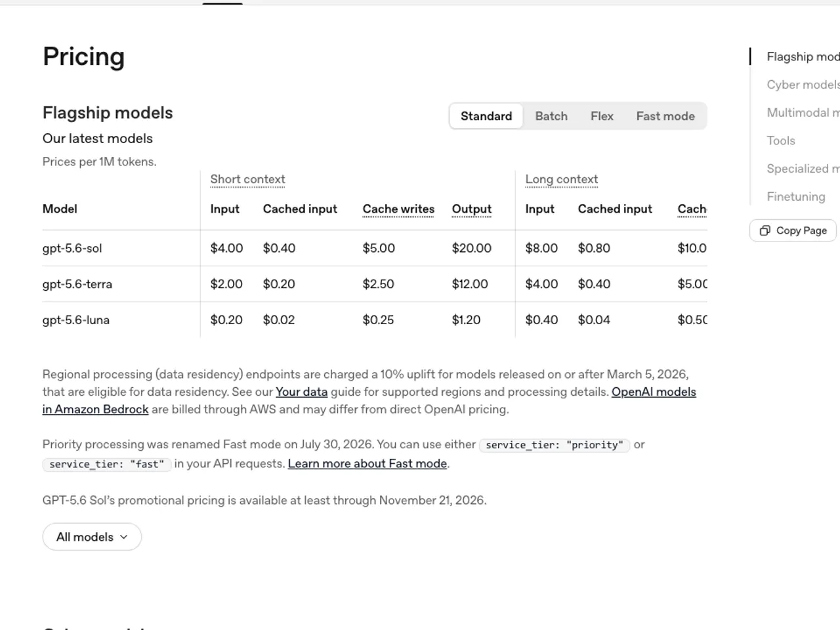840x630 pixels.
Task: Open the Your data guide link
Action: (302, 392)
